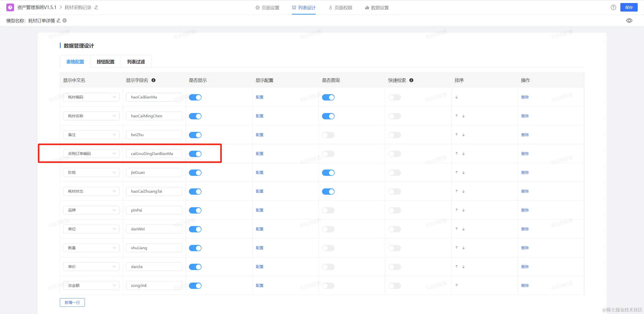Enable 是否查询 toggle for 备注 row

point(328,135)
